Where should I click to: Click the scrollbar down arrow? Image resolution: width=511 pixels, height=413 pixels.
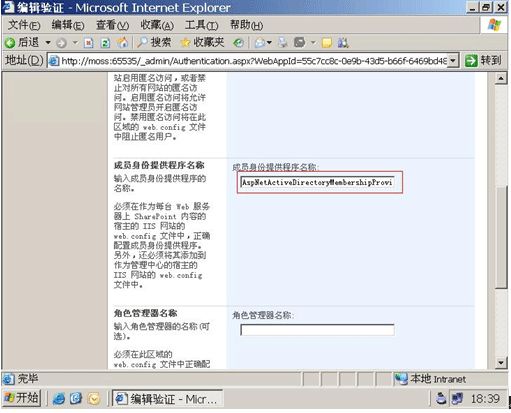[501, 363]
